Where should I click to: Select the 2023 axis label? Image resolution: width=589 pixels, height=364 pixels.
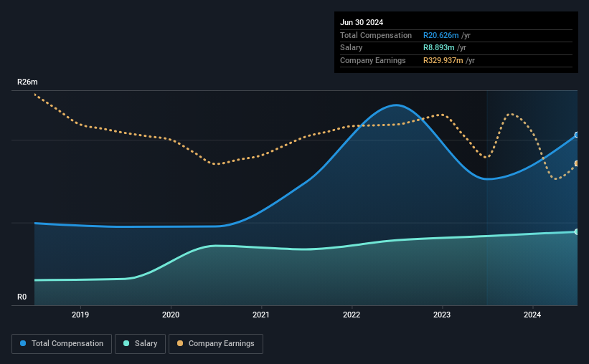pos(442,315)
